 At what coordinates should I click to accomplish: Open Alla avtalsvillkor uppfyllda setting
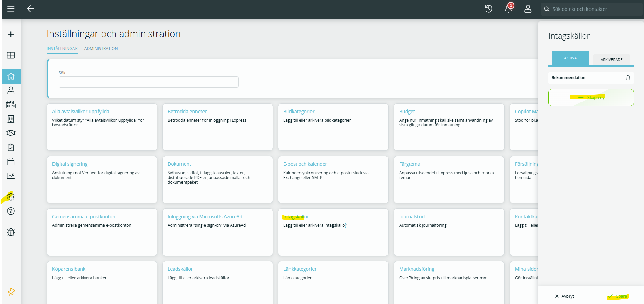pos(102,127)
